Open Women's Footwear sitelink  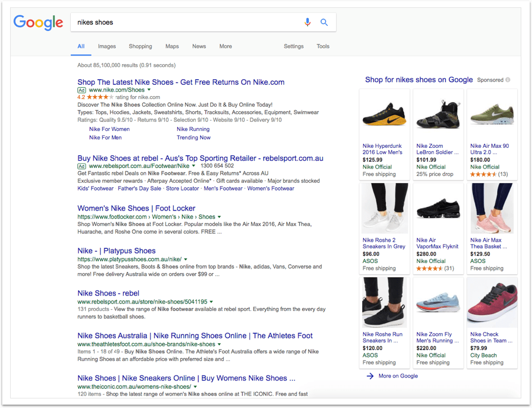click(x=270, y=189)
